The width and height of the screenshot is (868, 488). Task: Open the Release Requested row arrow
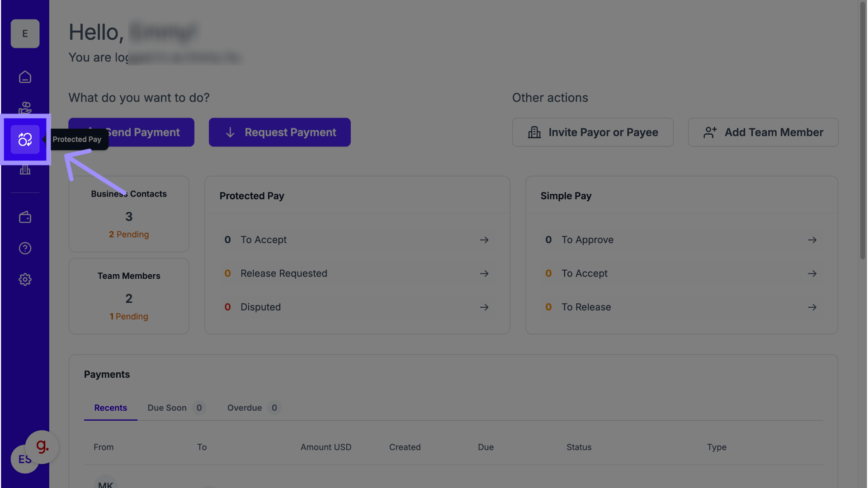484,273
